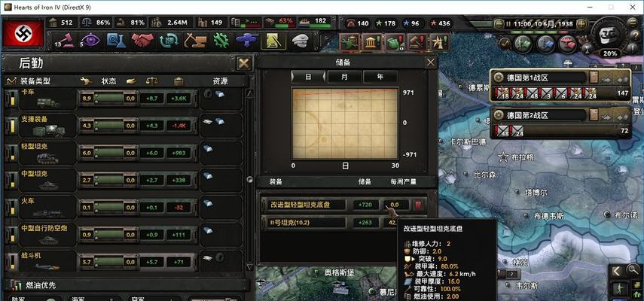The width and height of the screenshot is (644, 301).
Task: Open decisions via the gavel icon
Action: 66,41
